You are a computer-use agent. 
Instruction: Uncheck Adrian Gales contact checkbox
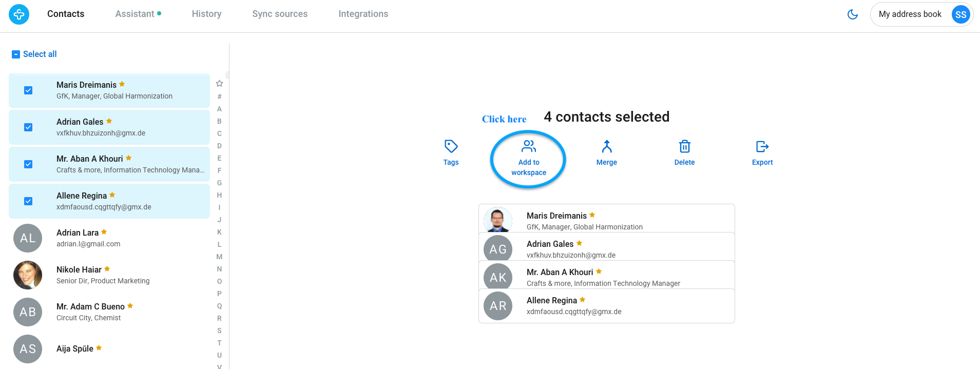(x=28, y=127)
